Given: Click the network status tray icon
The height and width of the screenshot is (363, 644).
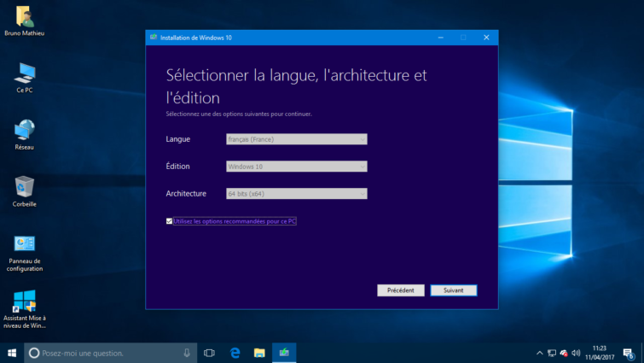Looking at the screenshot, I should (552, 353).
